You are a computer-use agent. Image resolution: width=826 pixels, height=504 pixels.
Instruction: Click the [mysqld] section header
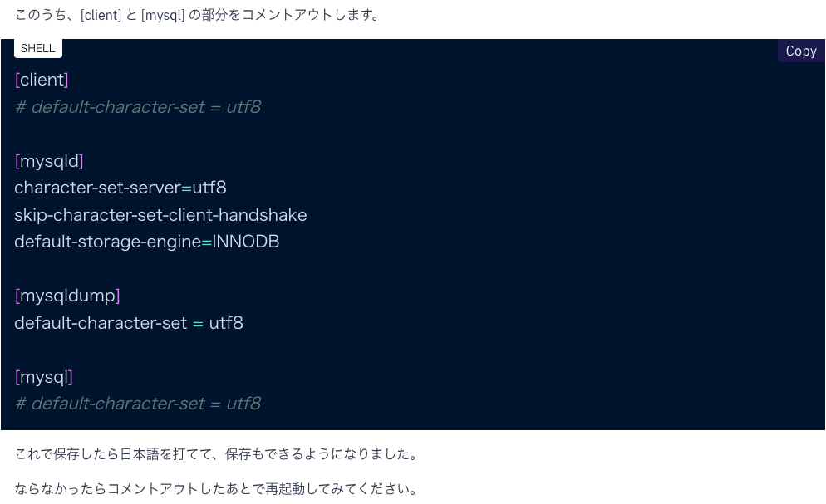pyautogui.click(x=49, y=161)
